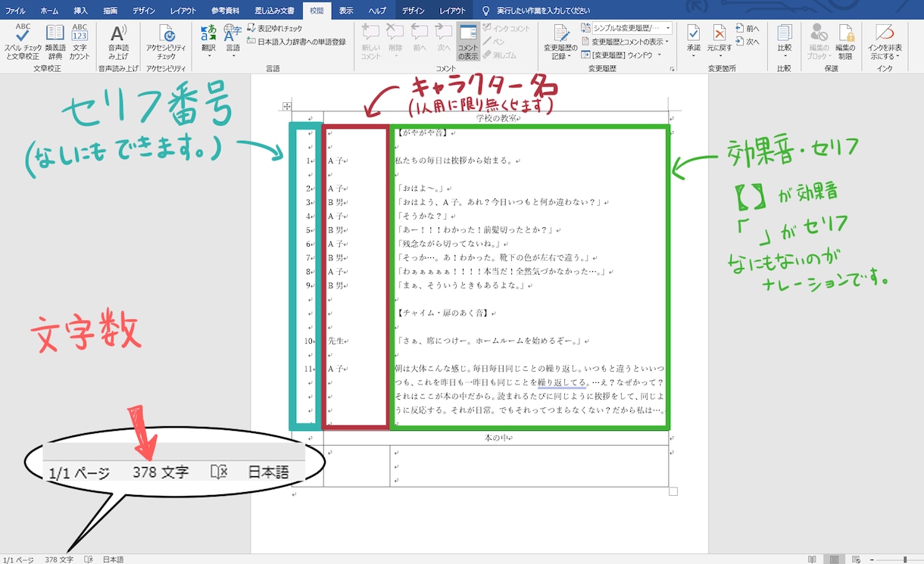This screenshot has width=924, height=564.
Task: Start 音声読み上げ read aloud
Action: (118, 42)
